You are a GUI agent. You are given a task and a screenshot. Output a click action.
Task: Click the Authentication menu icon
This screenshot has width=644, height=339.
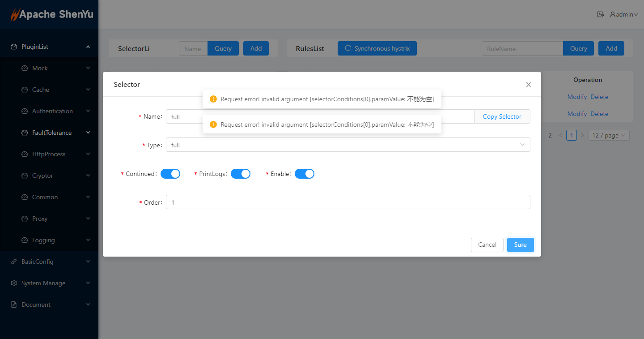[x=25, y=111]
